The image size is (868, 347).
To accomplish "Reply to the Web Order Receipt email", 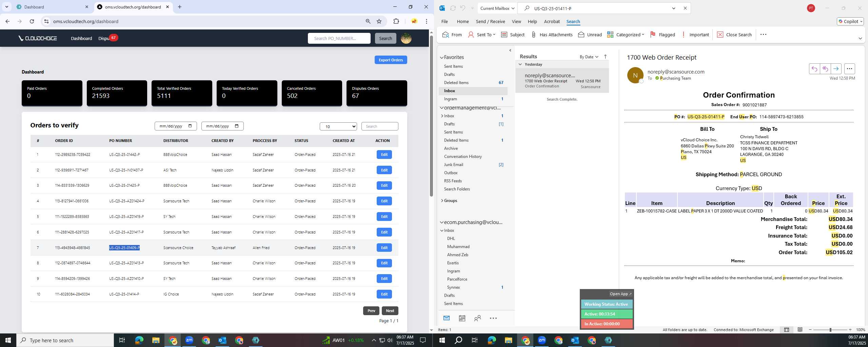I will click(x=814, y=69).
